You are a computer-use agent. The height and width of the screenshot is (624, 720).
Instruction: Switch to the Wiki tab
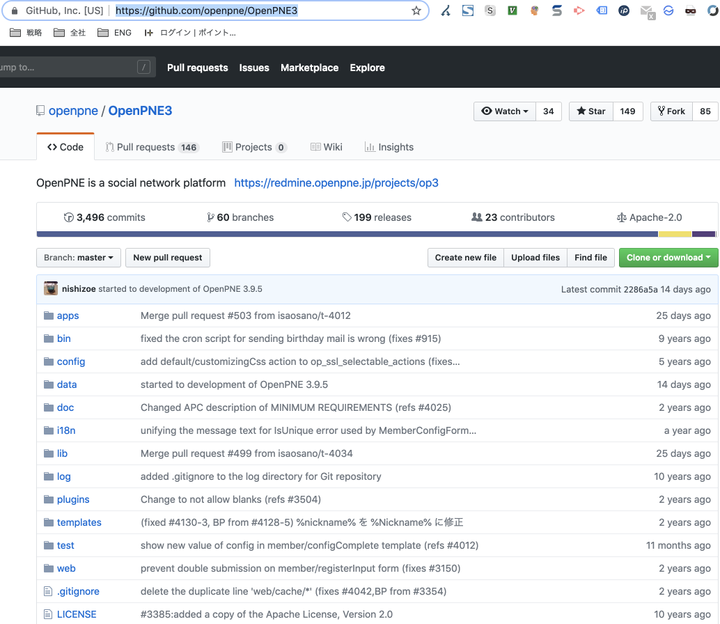326,147
